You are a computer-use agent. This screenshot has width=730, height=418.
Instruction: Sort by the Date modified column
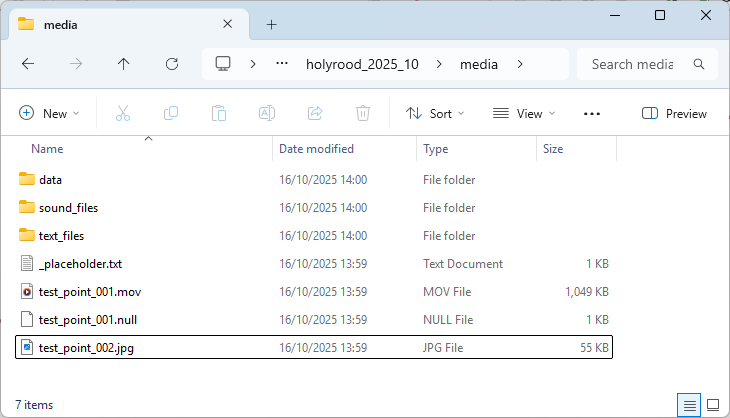click(x=316, y=149)
